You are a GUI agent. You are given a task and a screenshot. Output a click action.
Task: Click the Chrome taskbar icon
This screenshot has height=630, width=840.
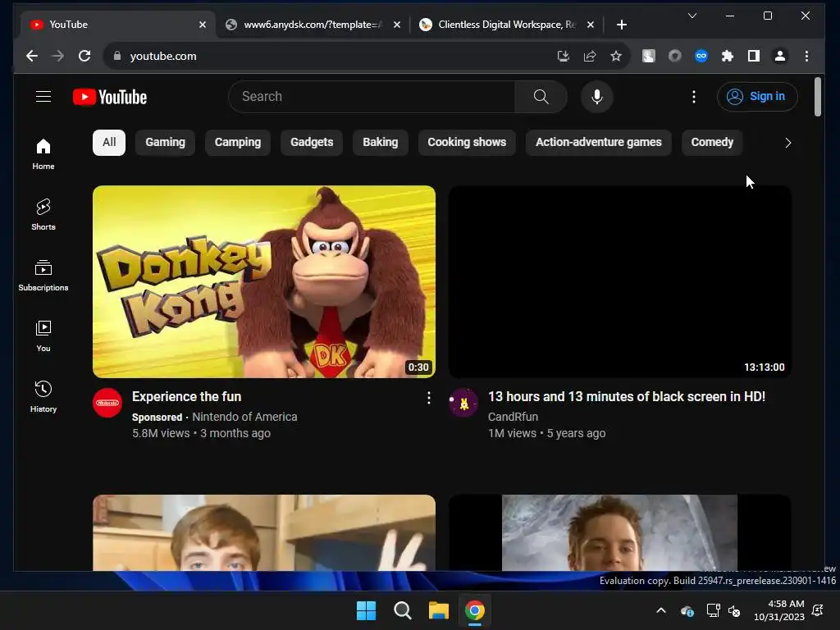[475, 610]
